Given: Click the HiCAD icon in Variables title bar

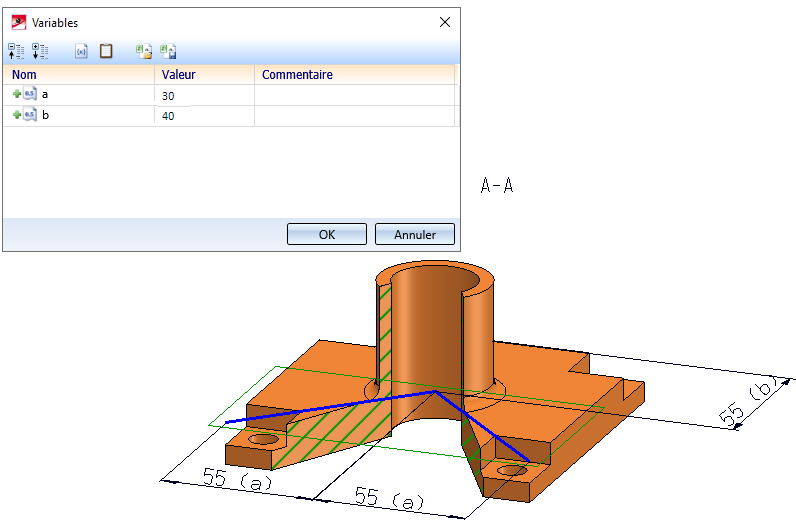Looking at the screenshot, I should click(18, 22).
